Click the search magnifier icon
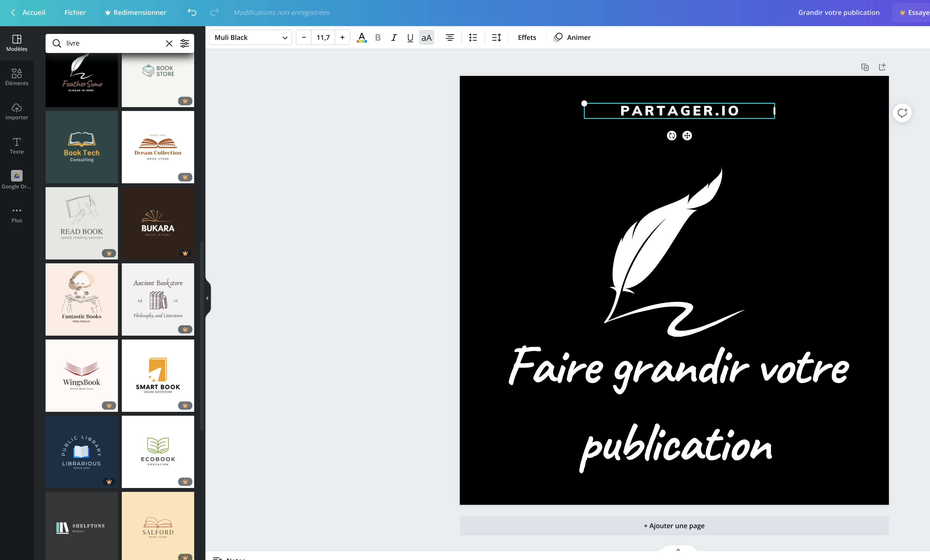The width and height of the screenshot is (930, 560). coord(57,43)
